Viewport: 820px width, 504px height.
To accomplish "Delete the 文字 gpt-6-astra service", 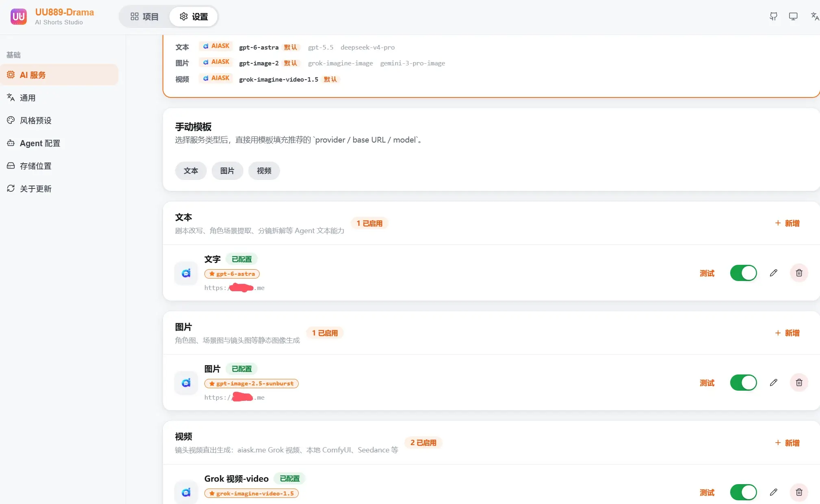I will (x=799, y=273).
